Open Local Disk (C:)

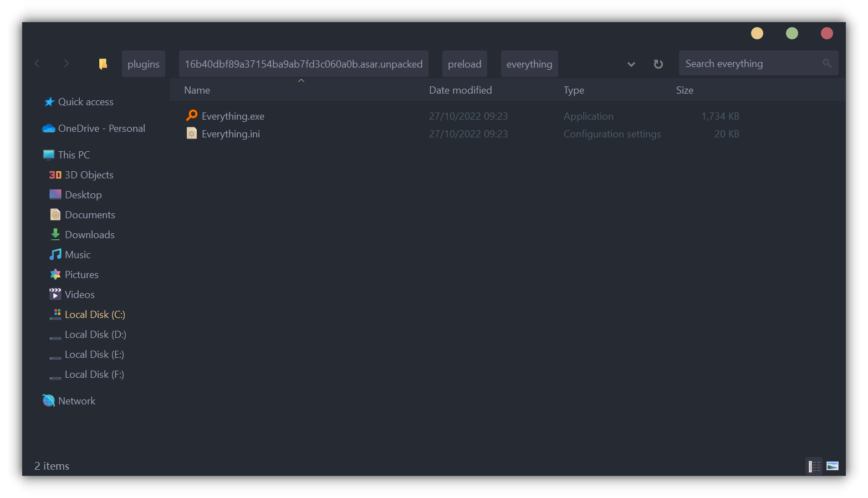coord(95,315)
